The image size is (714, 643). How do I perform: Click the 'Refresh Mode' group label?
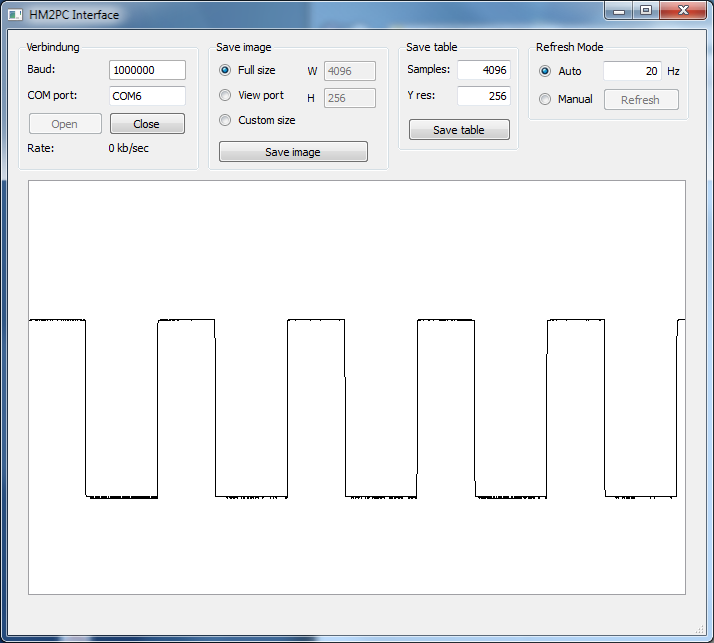point(569,47)
